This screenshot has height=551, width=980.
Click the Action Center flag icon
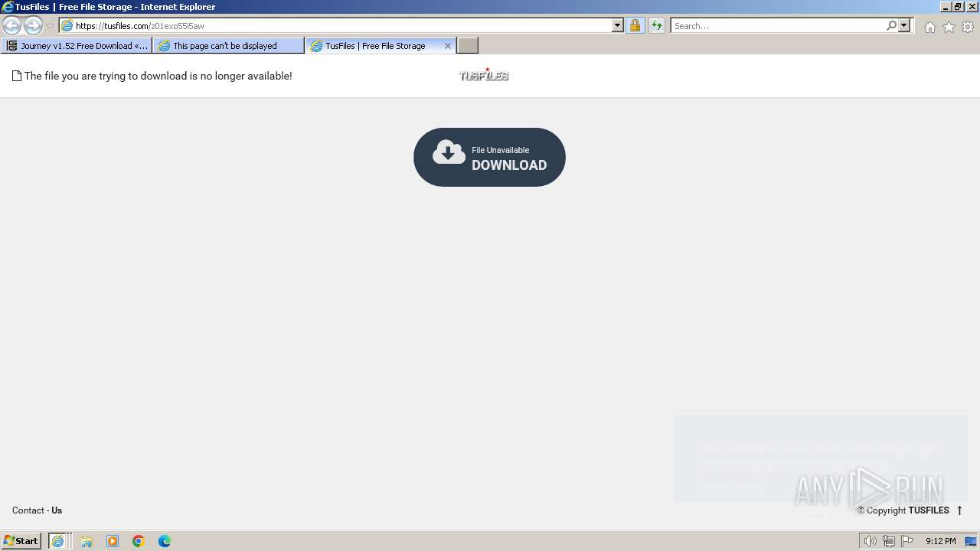tap(907, 541)
